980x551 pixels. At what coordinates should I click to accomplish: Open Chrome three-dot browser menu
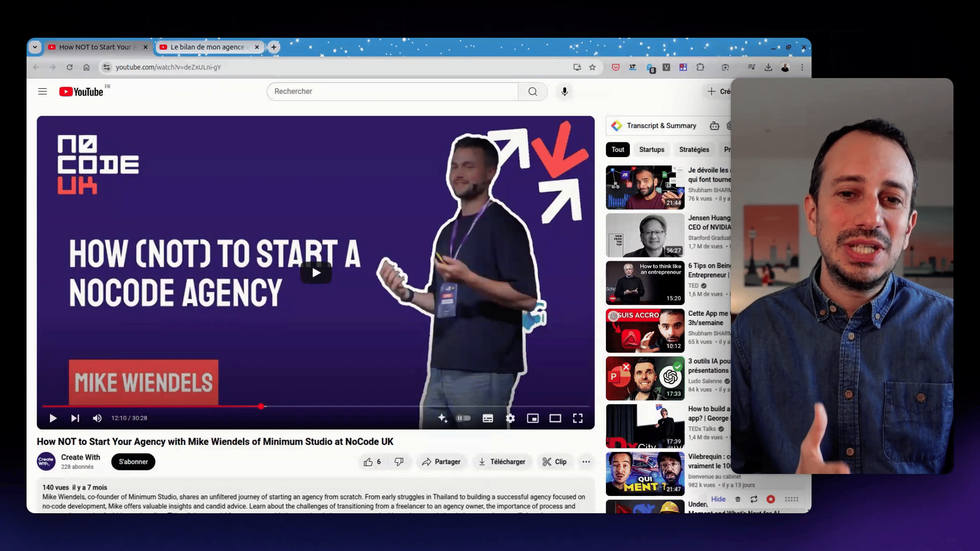[x=802, y=67]
